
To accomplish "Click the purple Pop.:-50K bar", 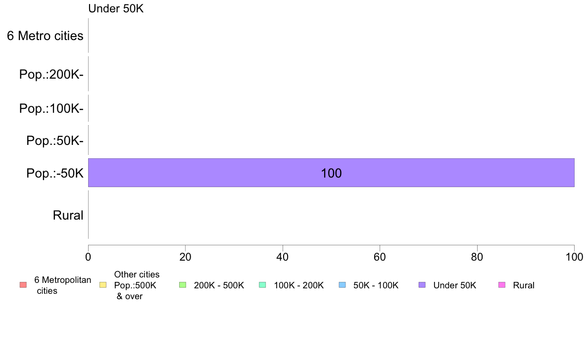I will (x=198, y=173).
